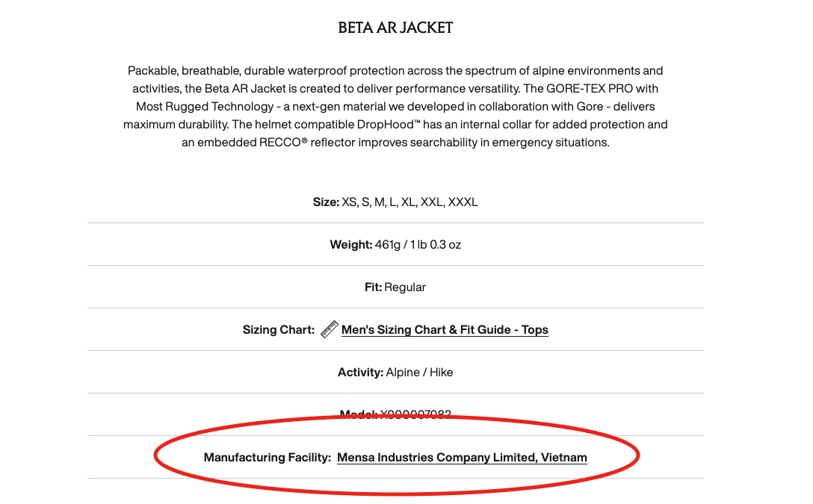Screen dimensions: 813x504
Task: Click the BETA AR JACKET heading
Action: click(395, 28)
